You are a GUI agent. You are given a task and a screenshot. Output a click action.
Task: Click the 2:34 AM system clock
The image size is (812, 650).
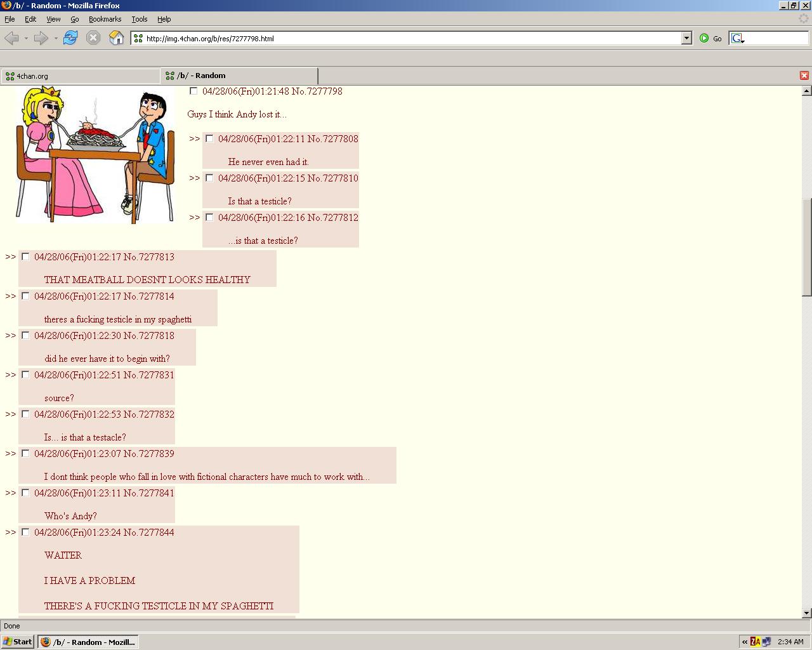790,642
